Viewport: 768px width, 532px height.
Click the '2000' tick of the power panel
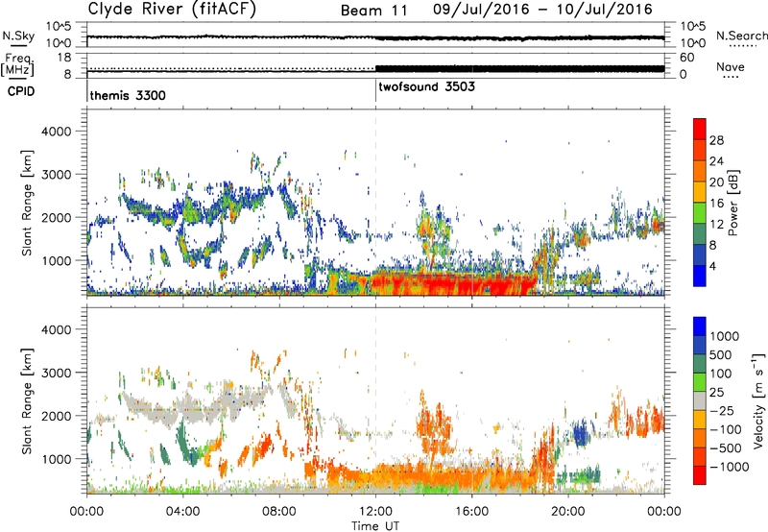click(56, 217)
